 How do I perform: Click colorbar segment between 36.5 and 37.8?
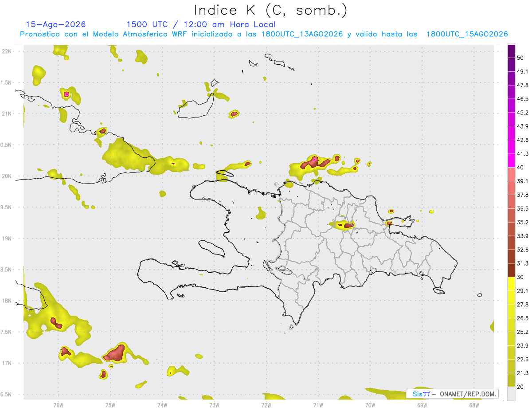tap(512, 202)
